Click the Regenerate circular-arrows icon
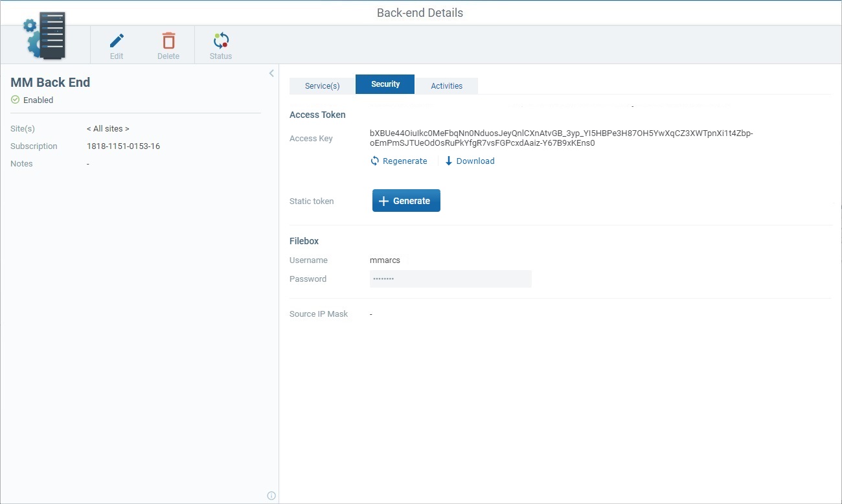 point(375,161)
